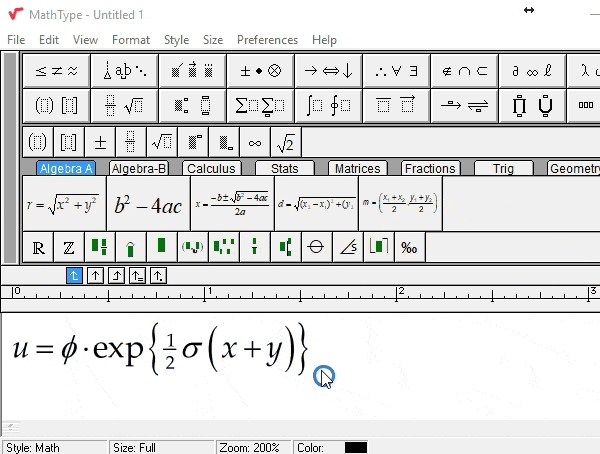
Task: Click the Style: Math status field
Action: [55, 447]
